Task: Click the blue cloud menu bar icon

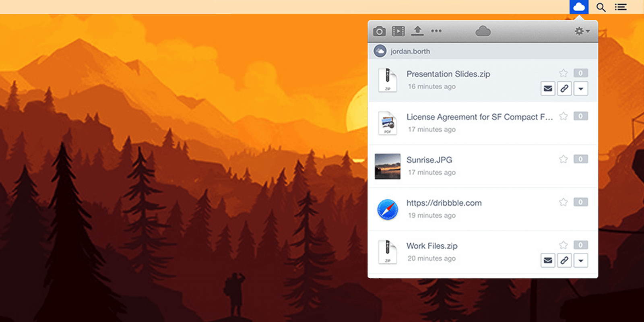Action: [x=579, y=7]
